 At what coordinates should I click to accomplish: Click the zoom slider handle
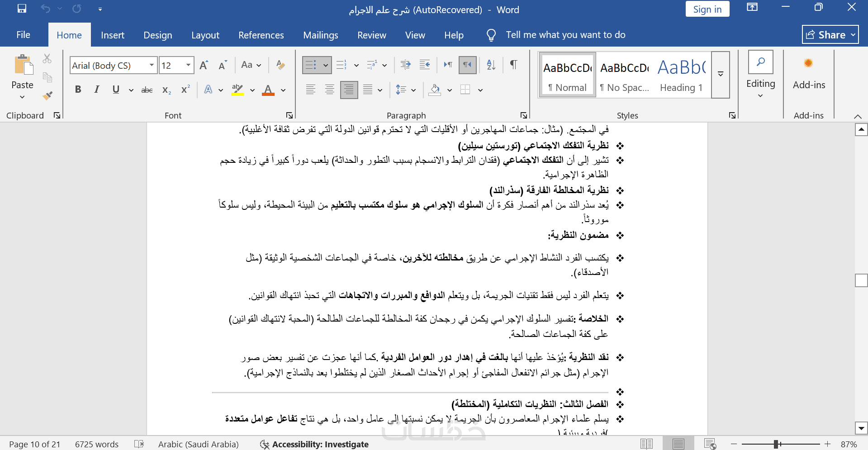(x=776, y=444)
